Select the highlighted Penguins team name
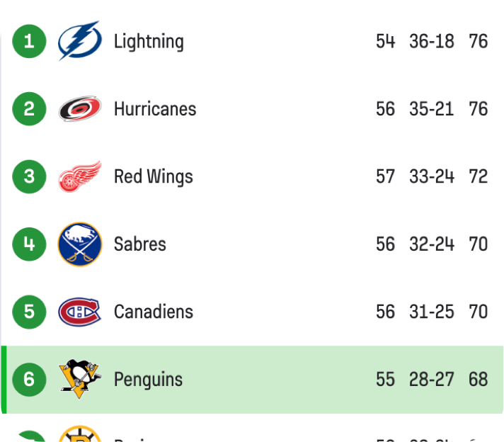Image resolution: width=504 pixels, height=442 pixels. coord(148,379)
